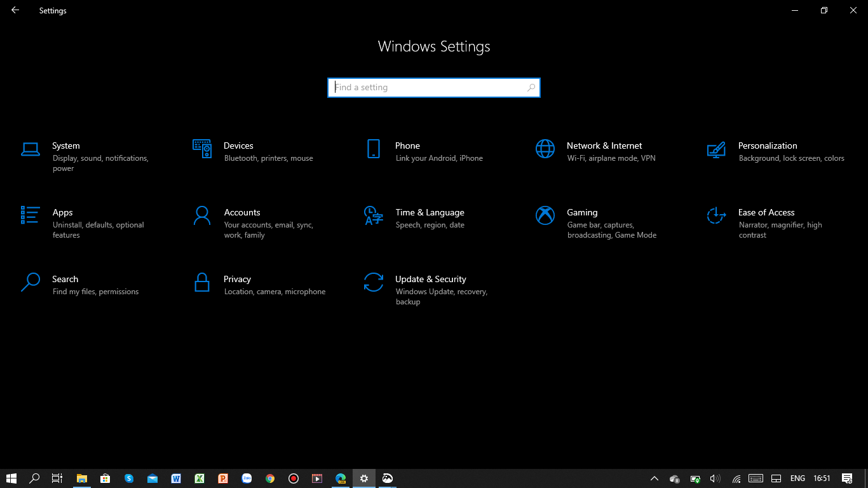The image size is (868, 488).
Task: Open Privacy settings padlock icon
Action: 202,282
